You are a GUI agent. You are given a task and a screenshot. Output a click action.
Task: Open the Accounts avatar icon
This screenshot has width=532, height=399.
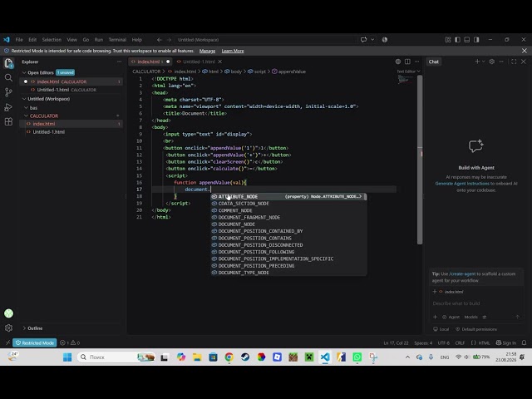point(8,313)
